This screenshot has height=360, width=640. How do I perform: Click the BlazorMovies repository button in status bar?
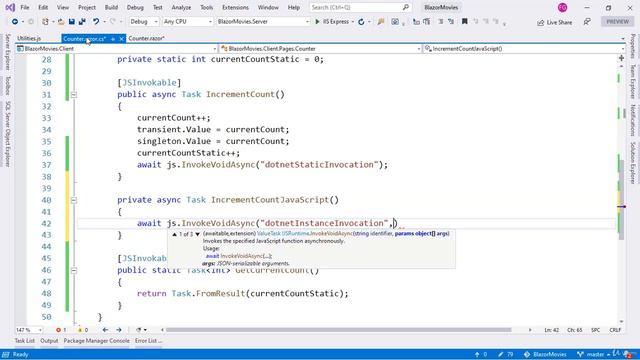(545, 355)
